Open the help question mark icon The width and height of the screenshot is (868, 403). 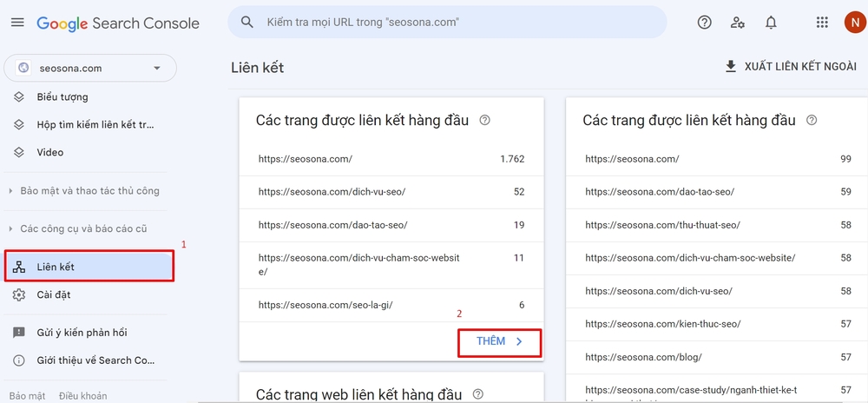click(x=704, y=22)
